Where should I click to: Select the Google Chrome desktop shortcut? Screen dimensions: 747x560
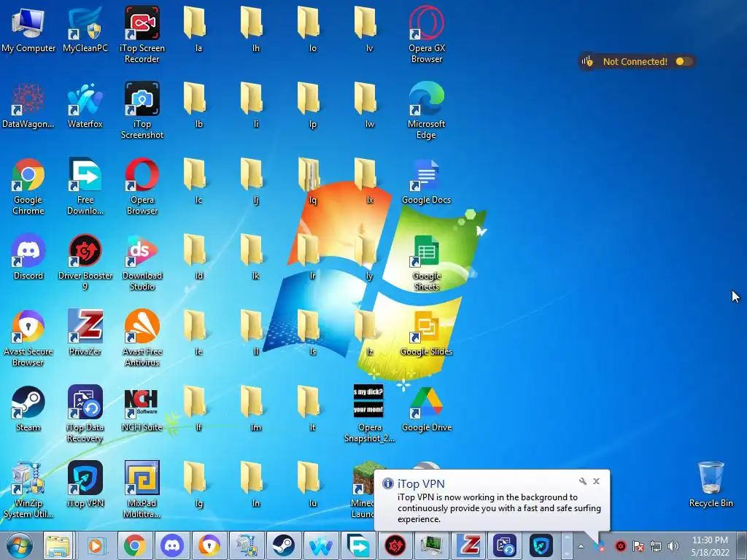tap(28, 186)
